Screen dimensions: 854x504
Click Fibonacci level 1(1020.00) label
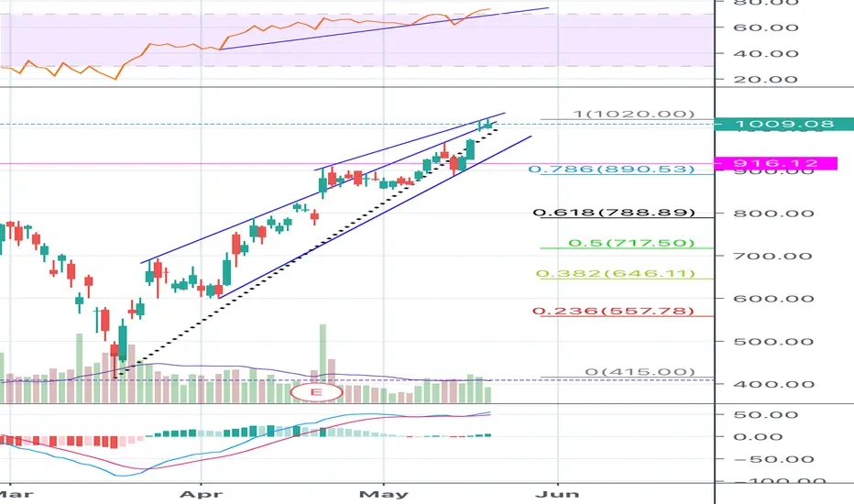(x=635, y=114)
